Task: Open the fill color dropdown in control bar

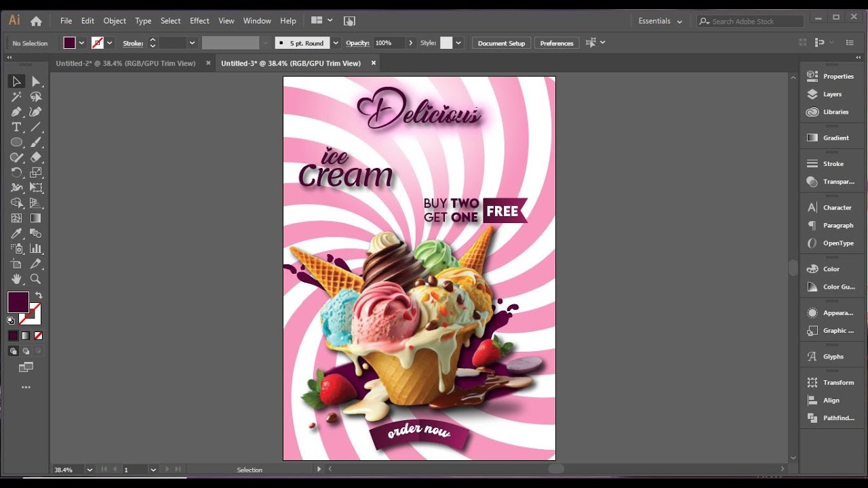Action: (81, 43)
